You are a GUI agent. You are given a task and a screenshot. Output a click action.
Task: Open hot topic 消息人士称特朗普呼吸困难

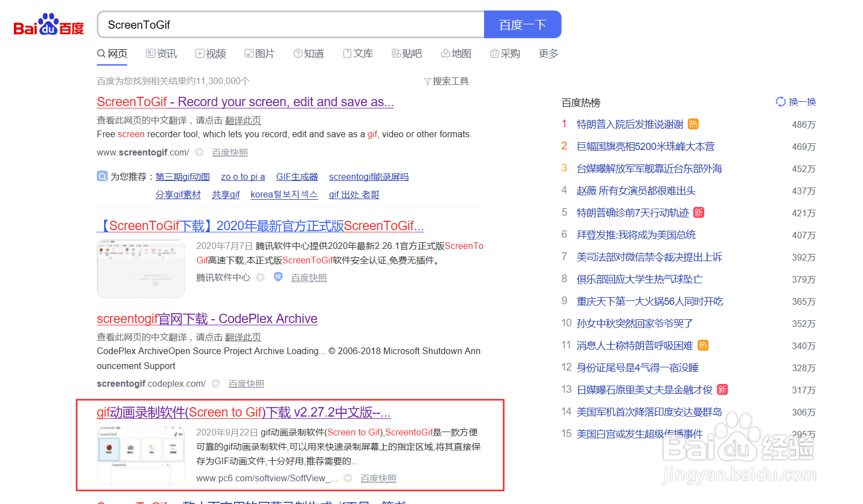[x=635, y=345]
